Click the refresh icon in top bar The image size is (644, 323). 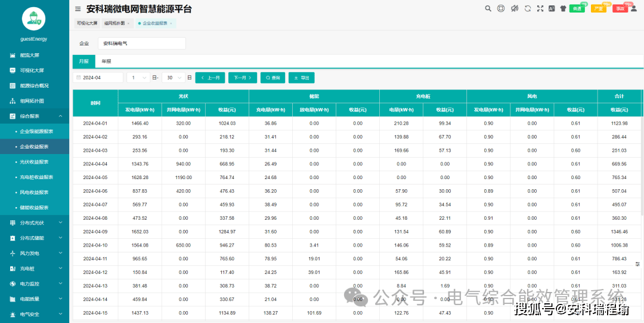point(527,8)
